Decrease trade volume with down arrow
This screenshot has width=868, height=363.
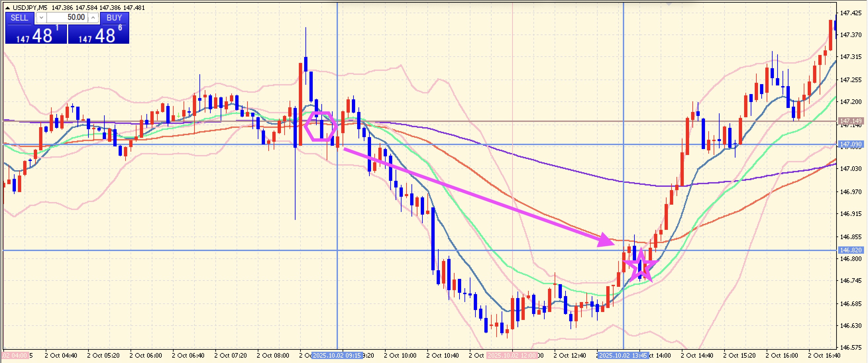[x=41, y=18]
